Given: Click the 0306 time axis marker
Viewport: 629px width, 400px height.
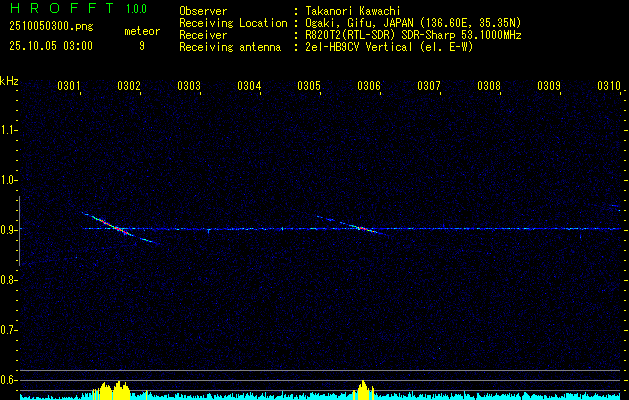Looking at the screenshot, I should click(369, 85).
